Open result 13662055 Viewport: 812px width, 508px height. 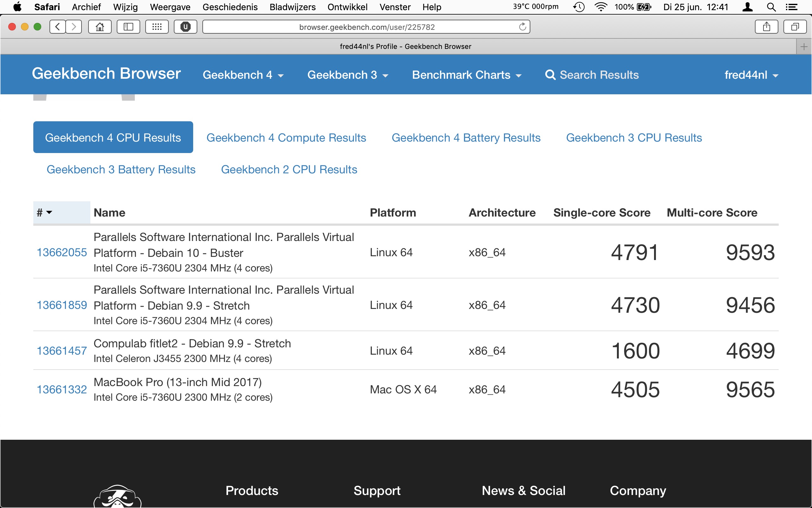(62, 252)
